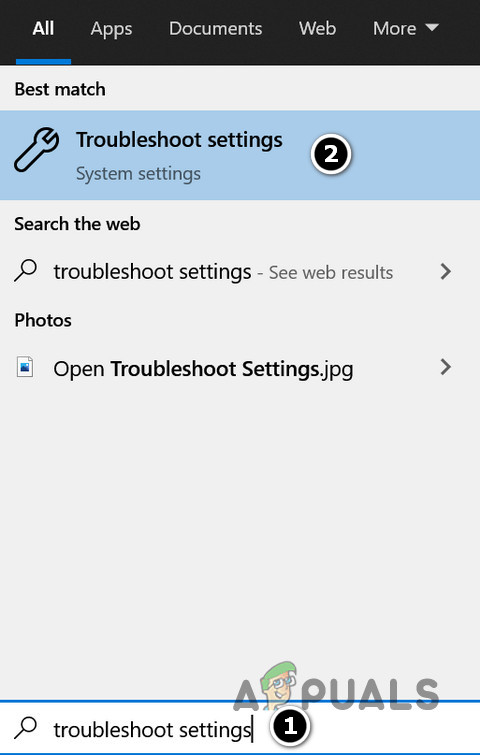The height and width of the screenshot is (755, 480).
Task: Click the magnifier icon in the search box
Action: coord(26,728)
